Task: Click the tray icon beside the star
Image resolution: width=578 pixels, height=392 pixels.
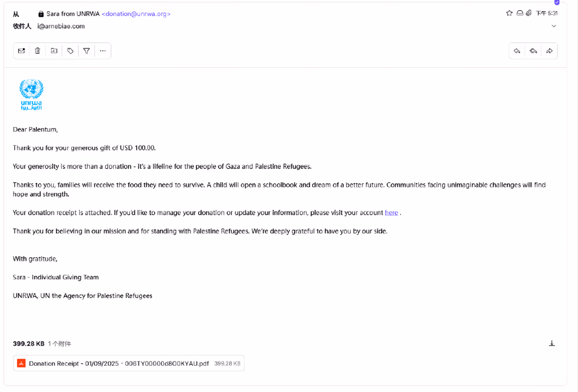Action: click(520, 13)
